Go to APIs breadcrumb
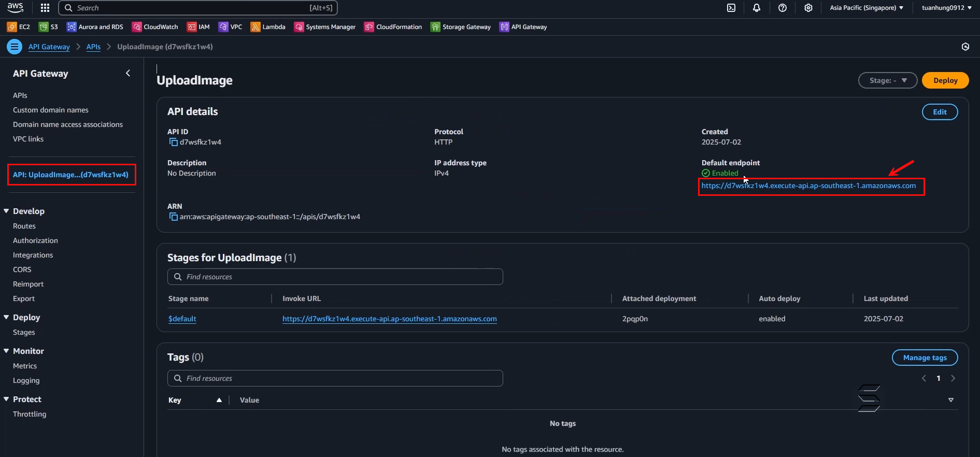 point(93,47)
